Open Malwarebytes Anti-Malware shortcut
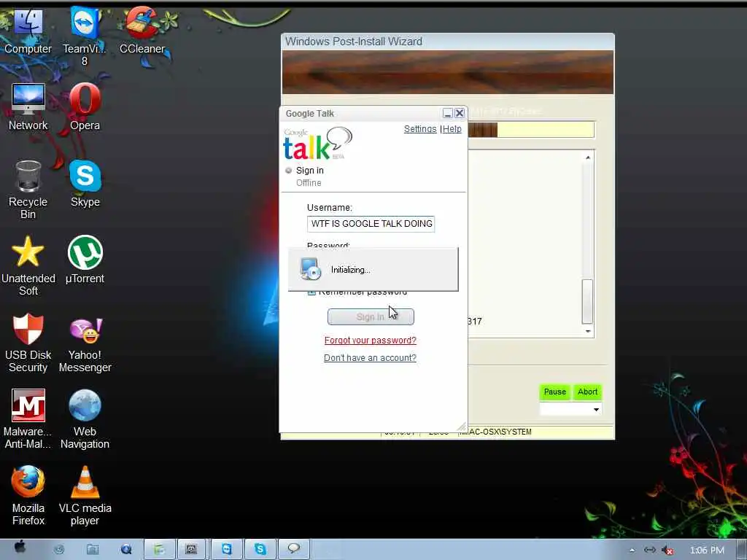747x560 pixels. (x=28, y=419)
